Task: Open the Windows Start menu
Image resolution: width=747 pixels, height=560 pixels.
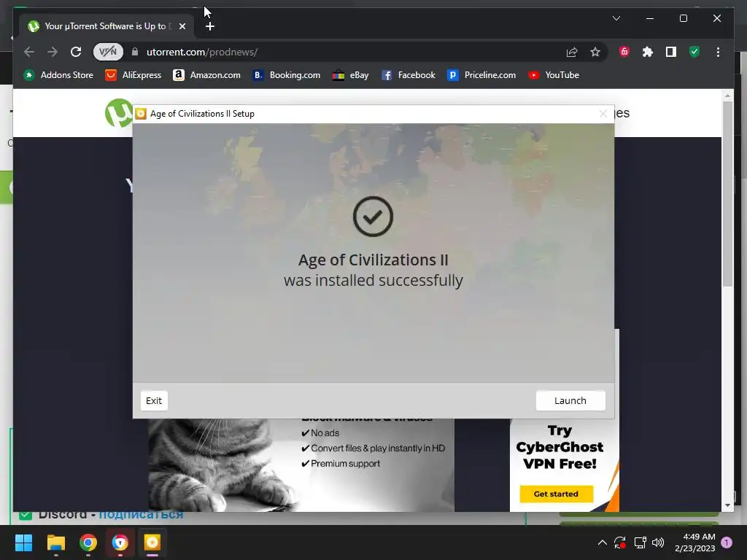Action: (23, 542)
